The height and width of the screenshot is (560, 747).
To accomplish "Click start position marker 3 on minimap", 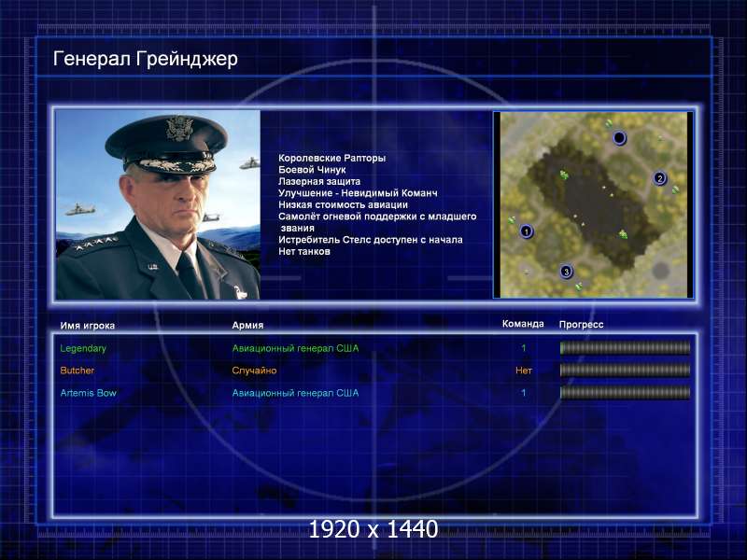I will (566, 272).
